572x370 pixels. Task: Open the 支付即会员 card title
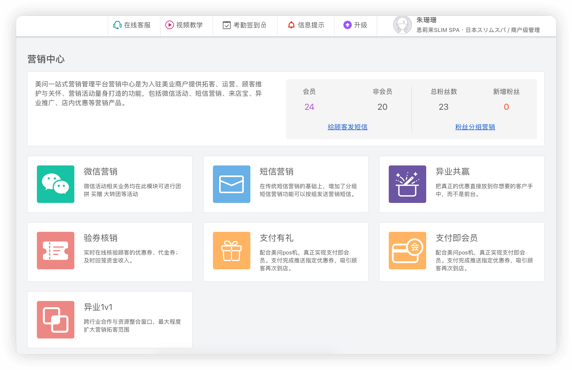click(x=456, y=238)
